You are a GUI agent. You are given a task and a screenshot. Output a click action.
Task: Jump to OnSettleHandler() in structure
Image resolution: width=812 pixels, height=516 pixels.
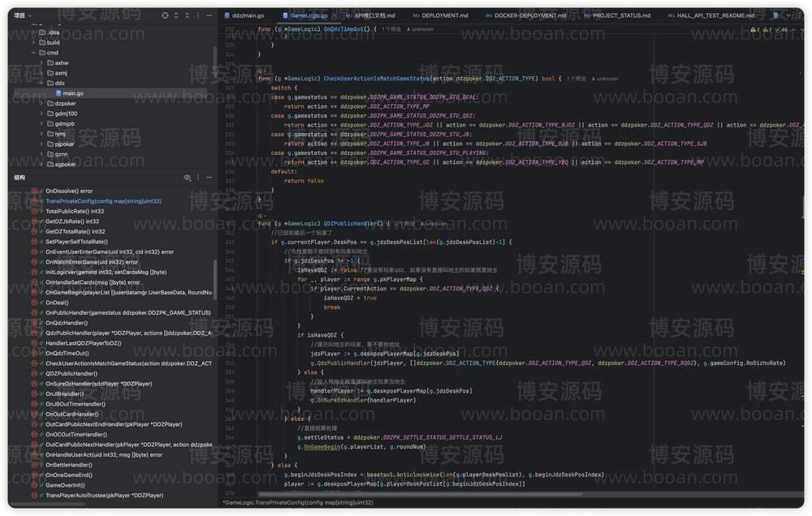(68, 465)
